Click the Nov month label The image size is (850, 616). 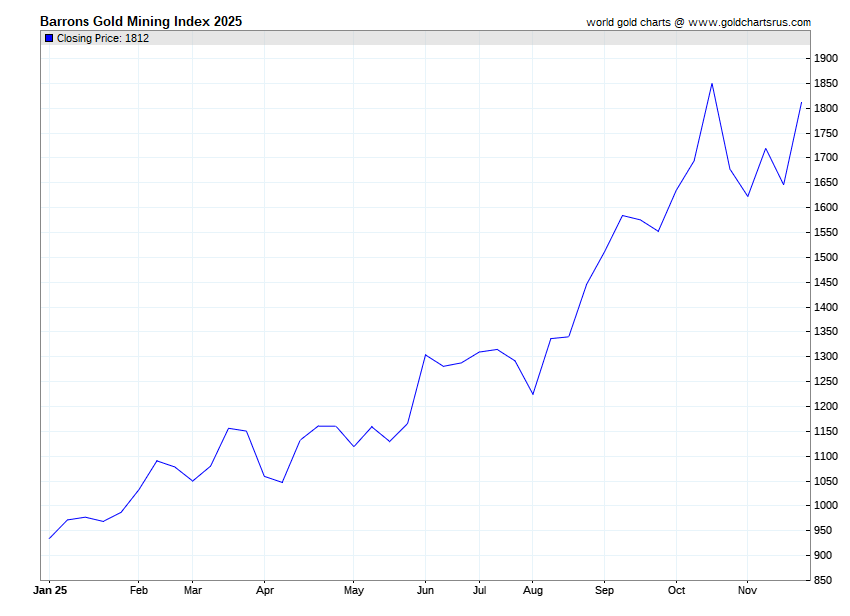pyautogui.click(x=747, y=590)
